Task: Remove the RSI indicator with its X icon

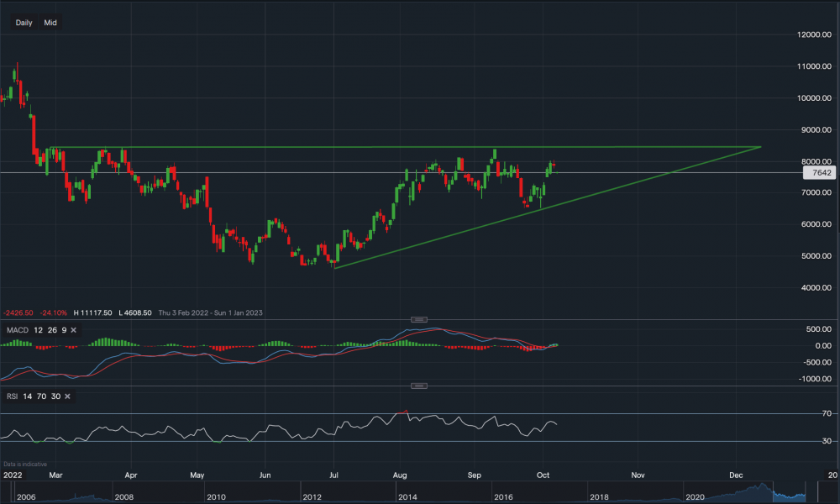Action: pyautogui.click(x=67, y=396)
